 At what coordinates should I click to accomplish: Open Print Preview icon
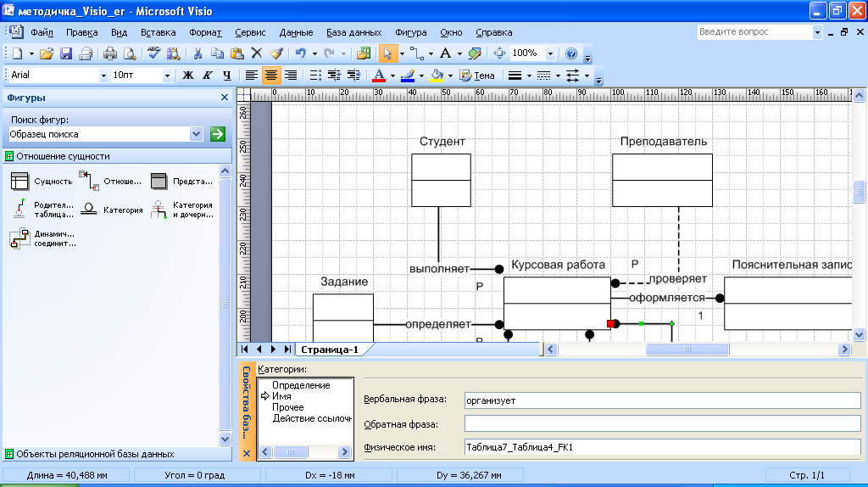[130, 53]
